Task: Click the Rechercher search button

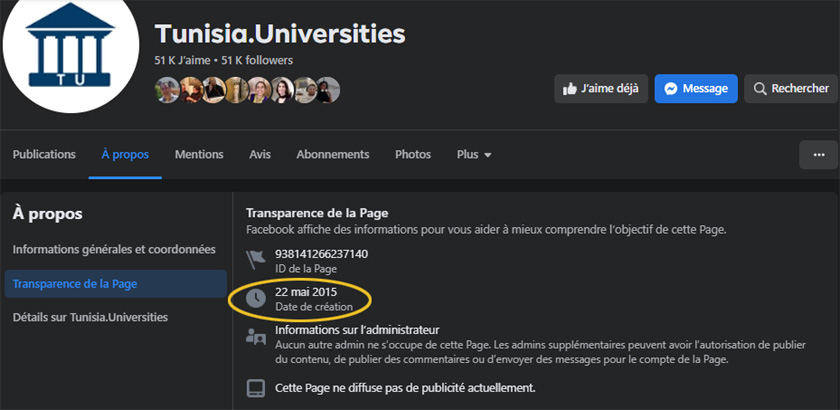Action: pos(791,88)
